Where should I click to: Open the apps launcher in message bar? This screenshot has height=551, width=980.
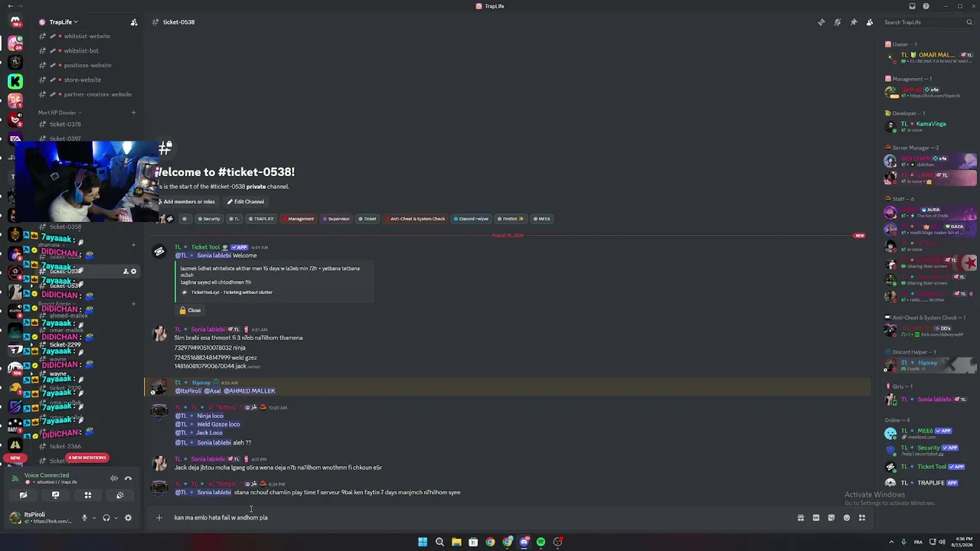point(862,517)
